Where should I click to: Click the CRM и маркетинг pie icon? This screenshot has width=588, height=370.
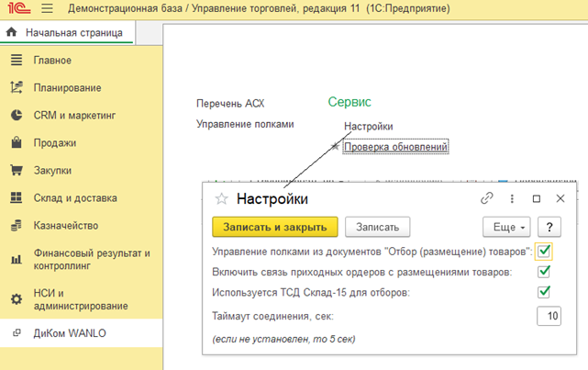[15, 116]
